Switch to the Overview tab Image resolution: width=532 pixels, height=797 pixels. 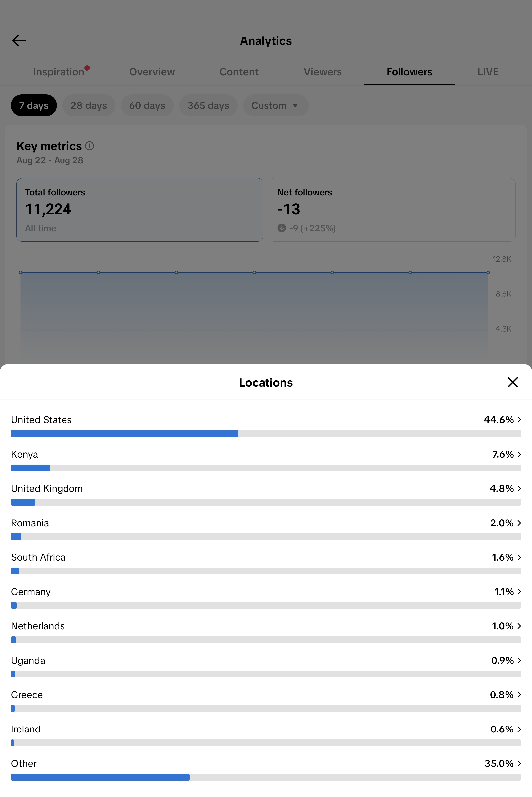(152, 72)
